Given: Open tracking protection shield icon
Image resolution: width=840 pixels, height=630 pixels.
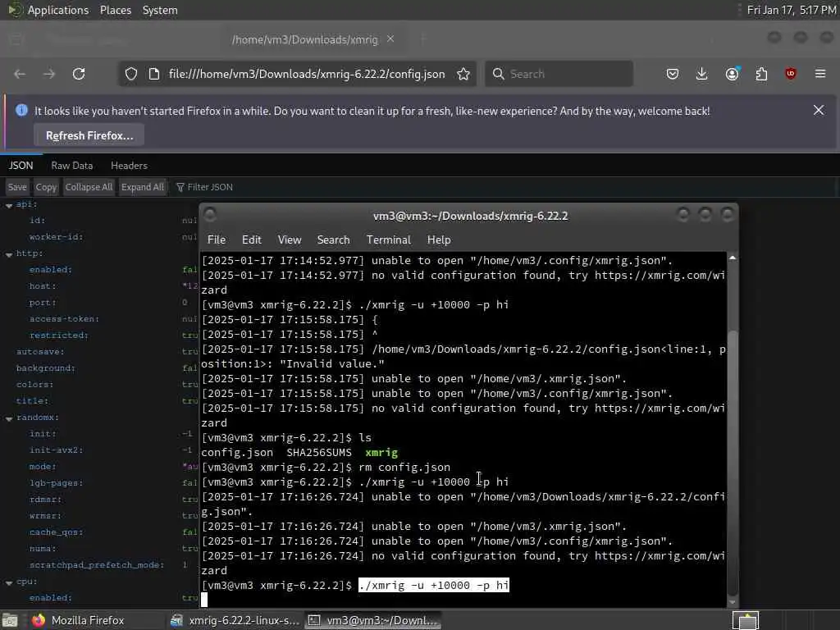Looking at the screenshot, I should 131,74.
